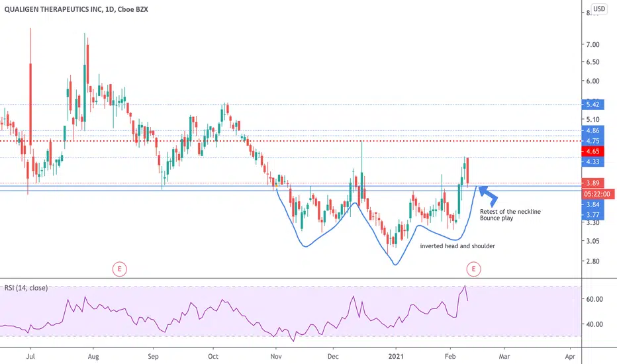Click the 3.05 price axis tick
Image resolution: width=617 pixels, height=364 pixels.
click(x=593, y=241)
